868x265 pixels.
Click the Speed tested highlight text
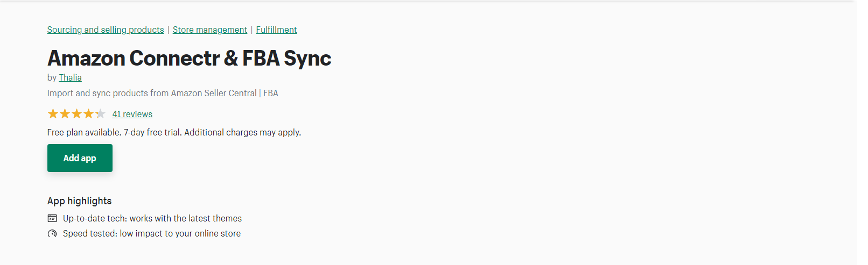click(152, 233)
